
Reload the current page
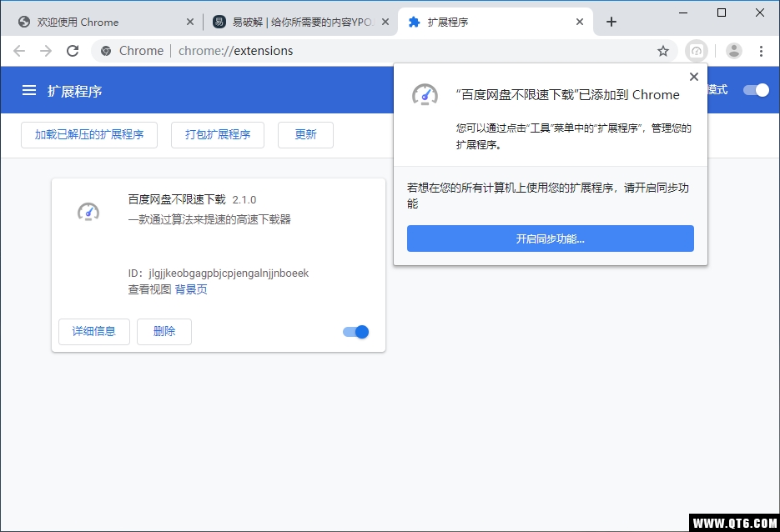pyautogui.click(x=73, y=51)
